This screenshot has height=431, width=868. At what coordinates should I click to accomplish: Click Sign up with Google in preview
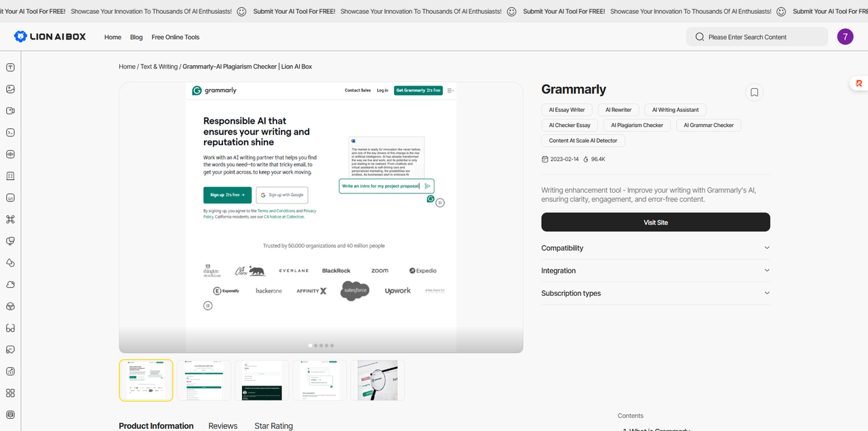(281, 195)
